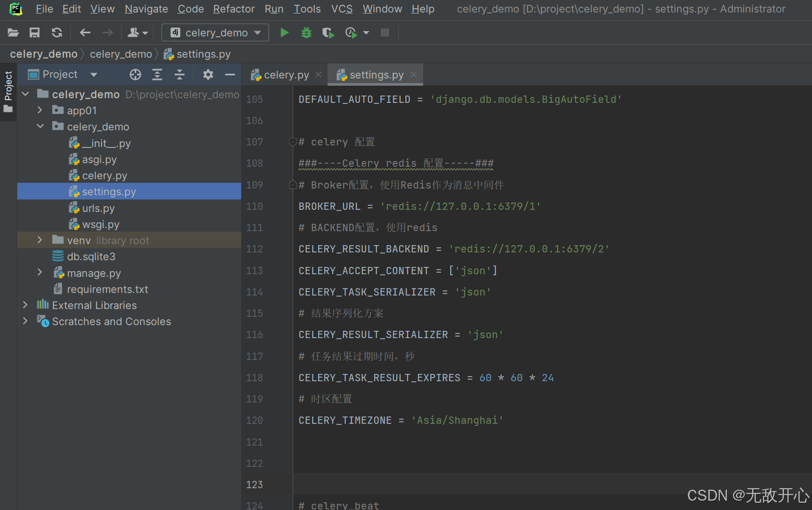Click the Forward navigation arrow

coord(107,33)
